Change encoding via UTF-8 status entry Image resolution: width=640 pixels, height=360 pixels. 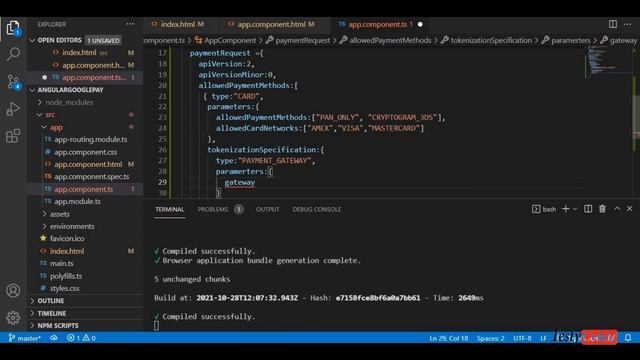click(x=522, y=338)
